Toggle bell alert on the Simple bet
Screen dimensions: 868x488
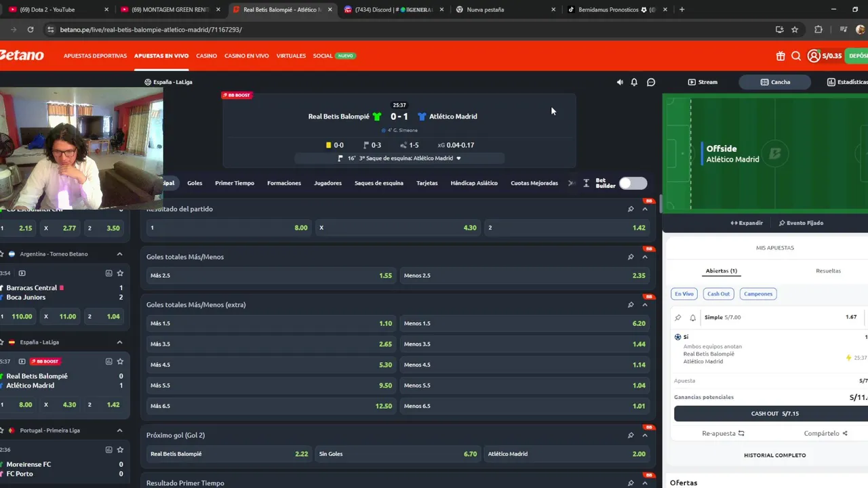point(693,317)
